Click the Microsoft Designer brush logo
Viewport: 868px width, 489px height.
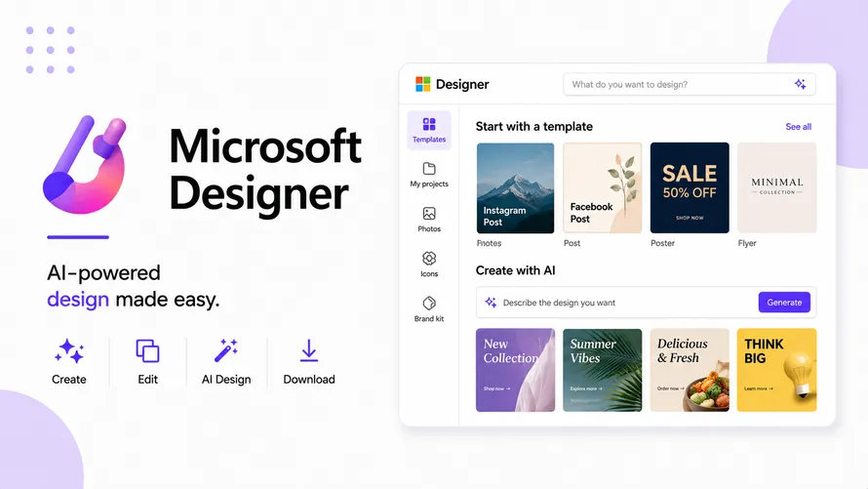[85, 165]
